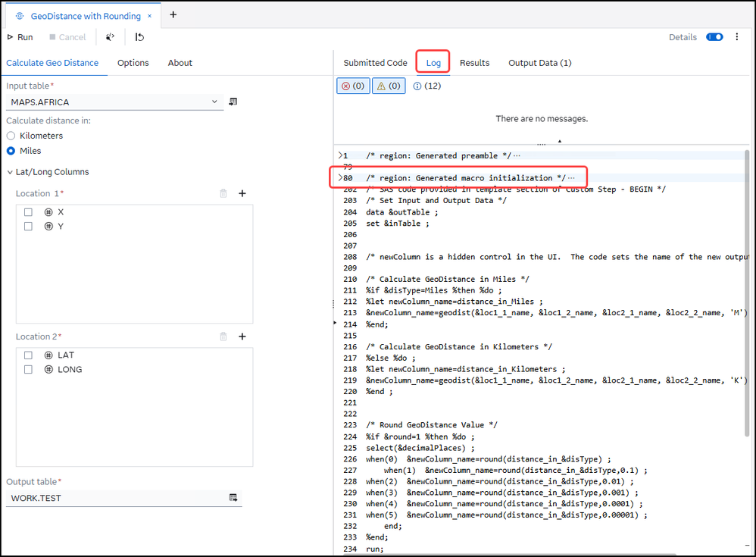Click the numeric column icon beside LONG
This screenshot has height=557, width=756.
48,369
